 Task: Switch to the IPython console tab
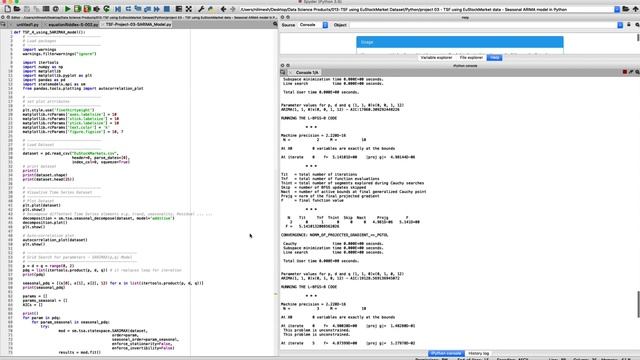[446, 353]
